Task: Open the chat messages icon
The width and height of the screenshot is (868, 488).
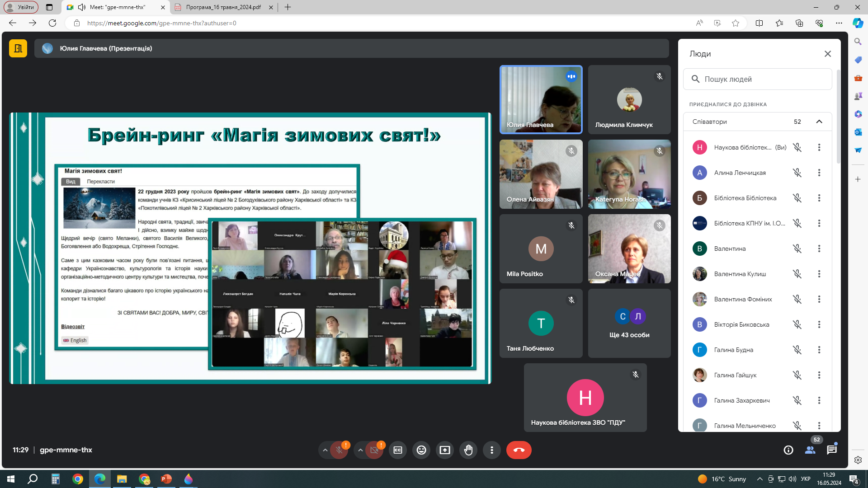Action: tap(832, 450)
